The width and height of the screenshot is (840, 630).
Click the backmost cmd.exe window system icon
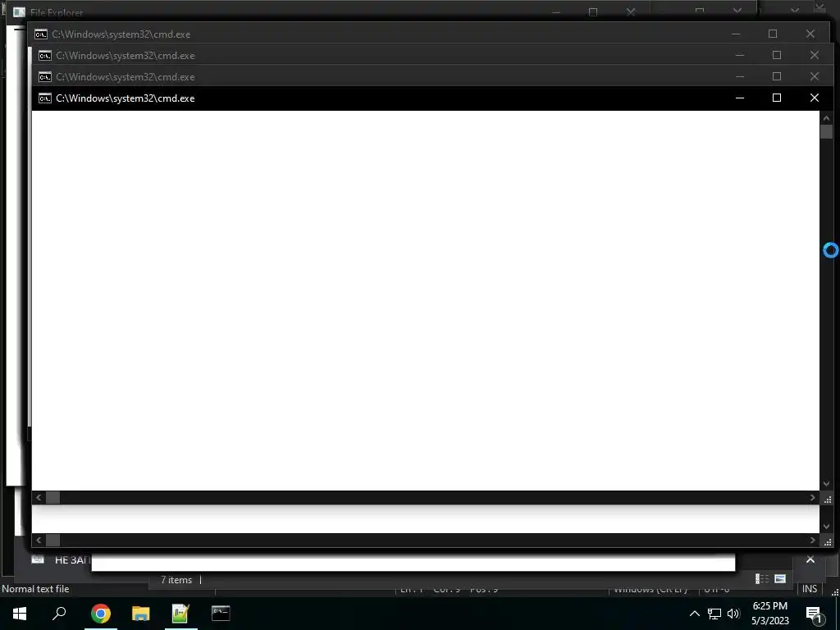tap(41, 34)
